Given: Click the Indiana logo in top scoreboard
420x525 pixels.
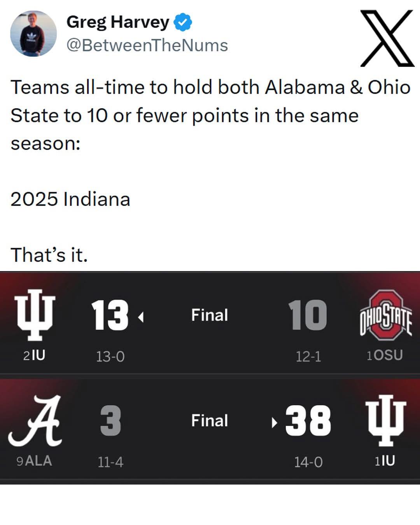Looking at the screenshot, I should (35, 315).
